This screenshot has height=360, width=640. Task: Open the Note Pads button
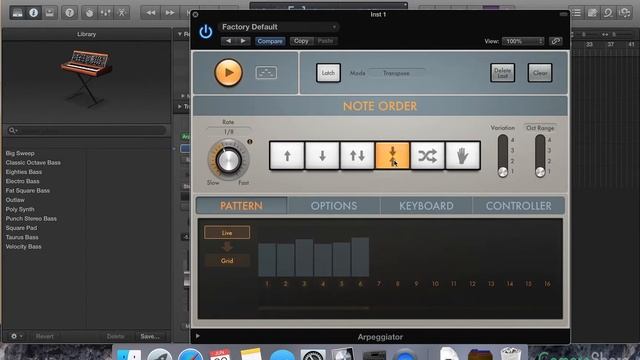(x=592, y=13)
